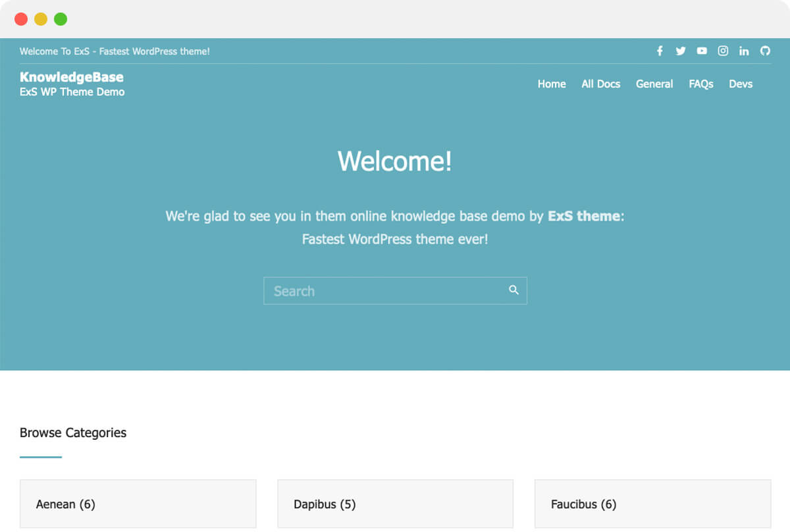This screenshot has height=532, width=790.
Task: Open the Aenean (6) category
Action: tap(138, 504)
